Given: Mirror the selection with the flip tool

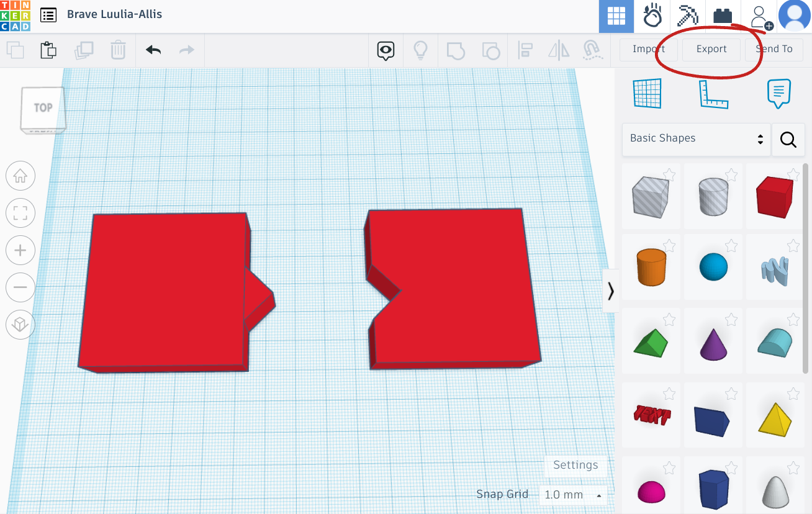Looking at the screenshot, I should click(558, 50).
